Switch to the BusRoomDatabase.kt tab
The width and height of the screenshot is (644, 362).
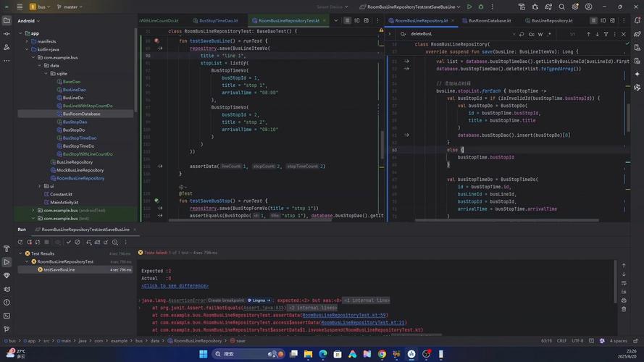click(488, 21)
